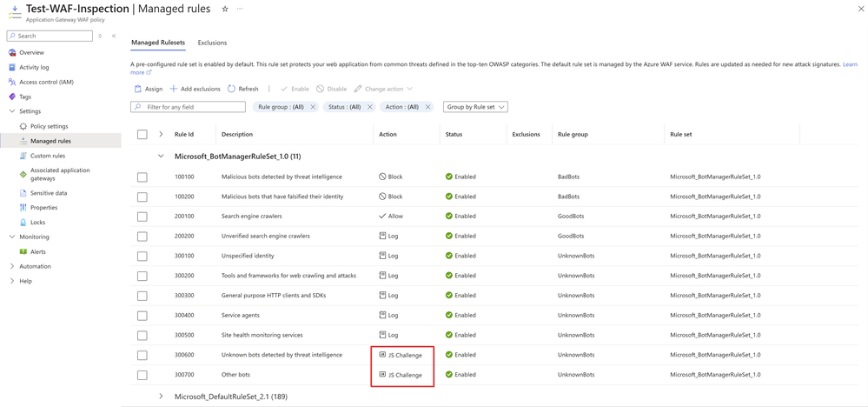Select all rules with header checkbox
Screen dimensions: 868x407
coord(142,134)
